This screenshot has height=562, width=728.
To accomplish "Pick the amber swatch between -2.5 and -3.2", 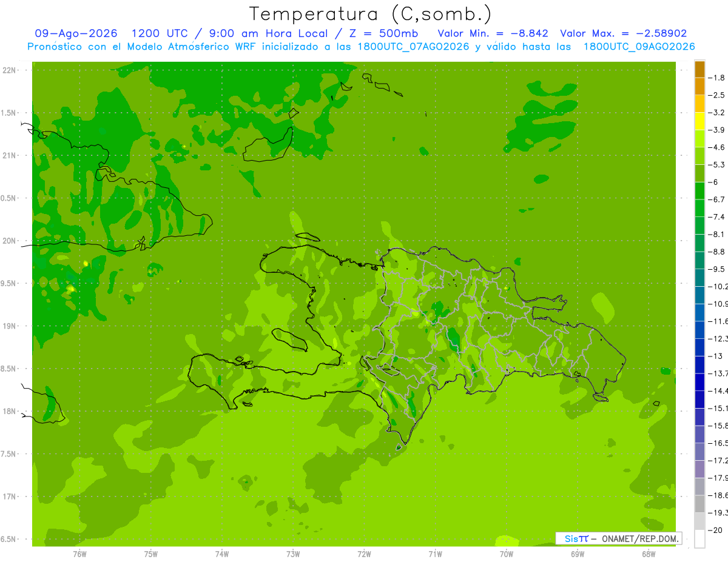I will [x=699, y=104].
